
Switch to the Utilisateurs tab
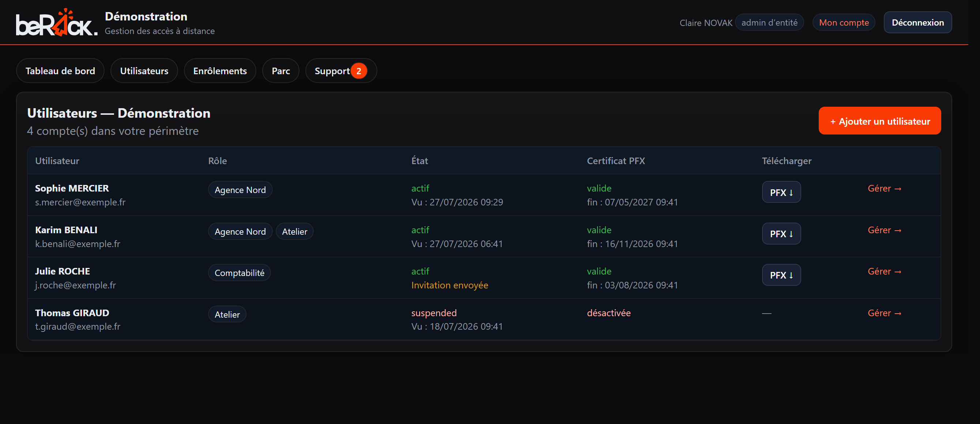click(144, 71)
